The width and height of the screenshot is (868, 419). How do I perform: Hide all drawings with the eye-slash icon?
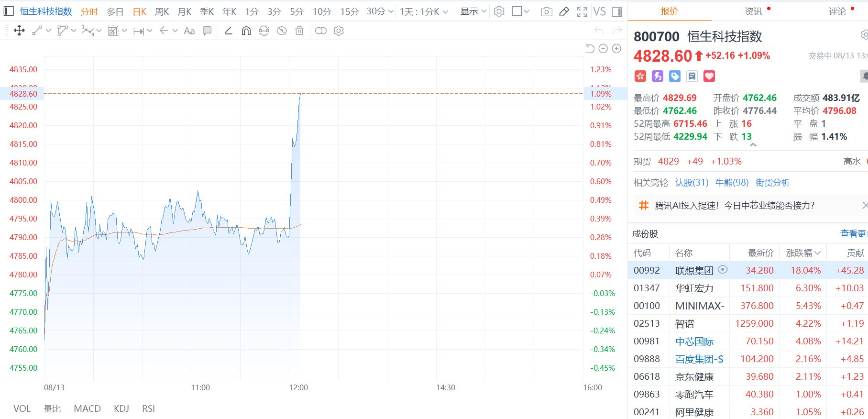pos(282,31)
